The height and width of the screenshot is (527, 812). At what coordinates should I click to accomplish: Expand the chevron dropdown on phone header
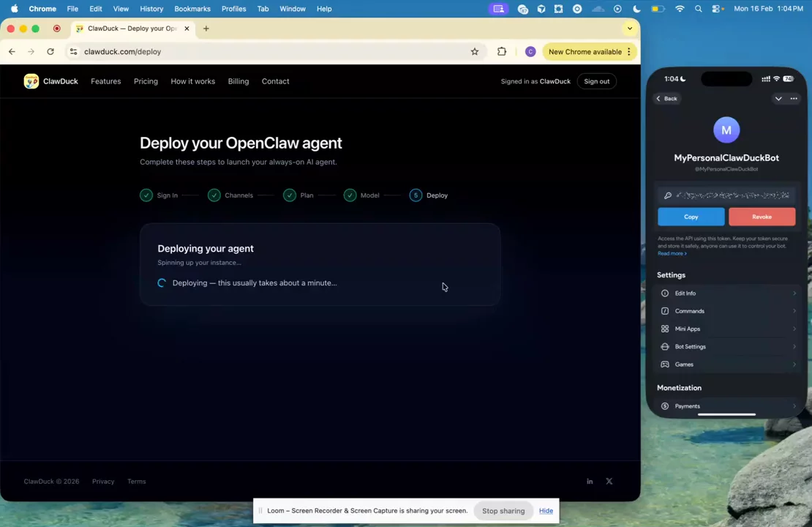[x=778, y=99]
